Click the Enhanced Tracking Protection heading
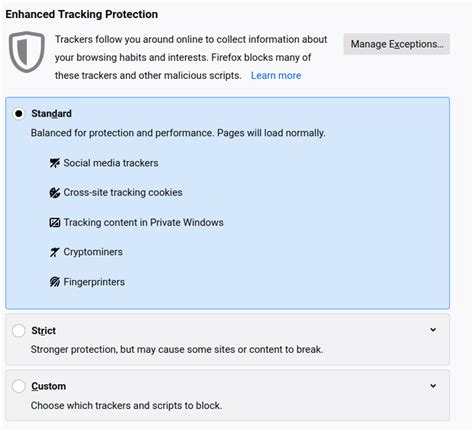 82,14
